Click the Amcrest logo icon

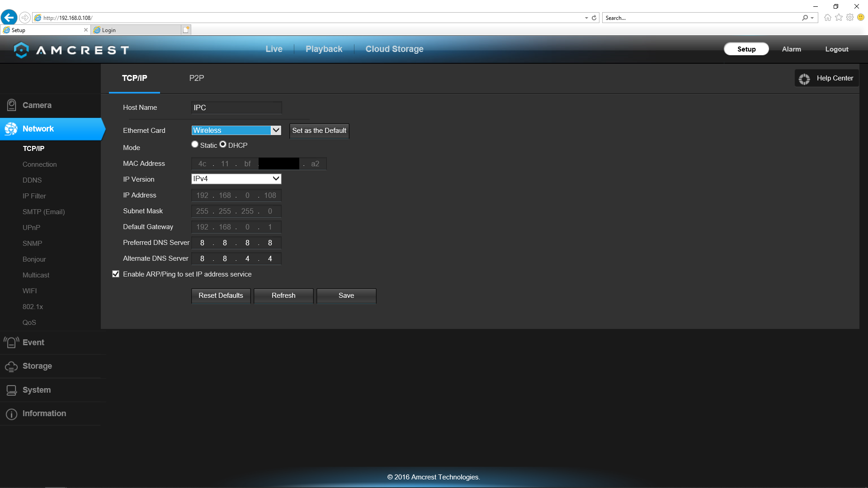coord(21,50)
